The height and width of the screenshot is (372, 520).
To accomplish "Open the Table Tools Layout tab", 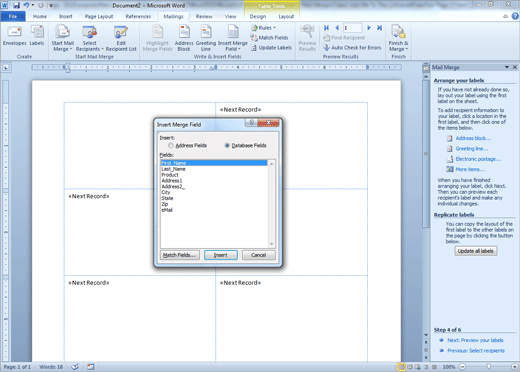I will pos(286,16).
